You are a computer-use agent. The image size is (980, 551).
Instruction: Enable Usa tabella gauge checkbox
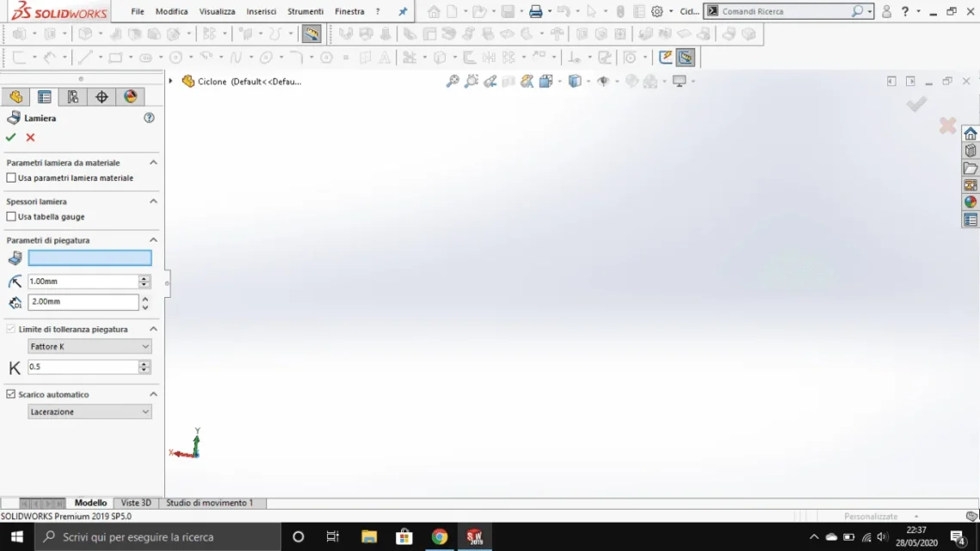point(11,216)
